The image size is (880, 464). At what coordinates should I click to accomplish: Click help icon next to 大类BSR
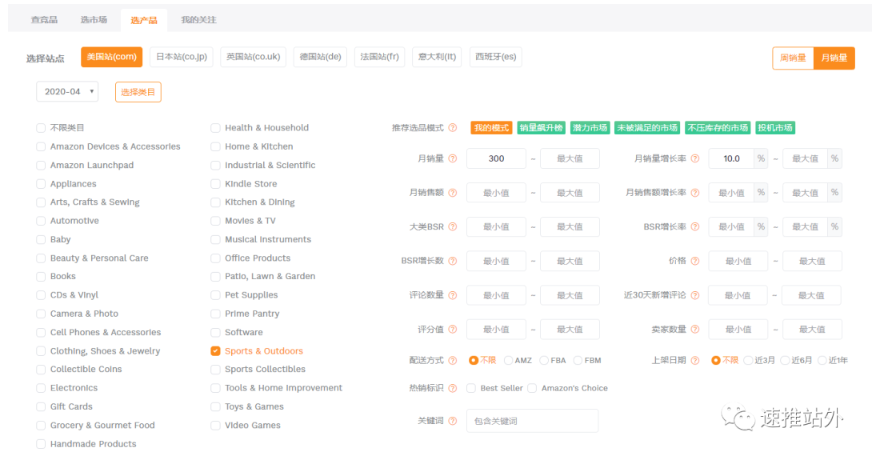(x=453, y=227)
